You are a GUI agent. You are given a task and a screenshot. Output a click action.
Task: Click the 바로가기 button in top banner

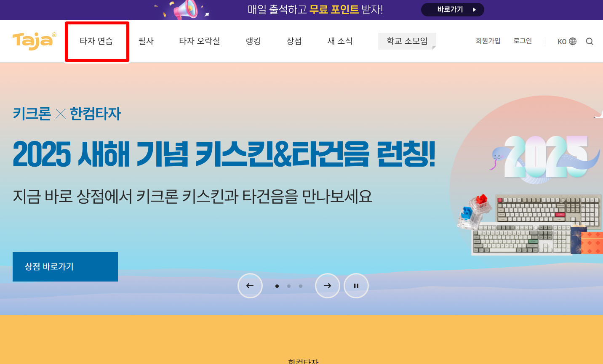(453, 10)
